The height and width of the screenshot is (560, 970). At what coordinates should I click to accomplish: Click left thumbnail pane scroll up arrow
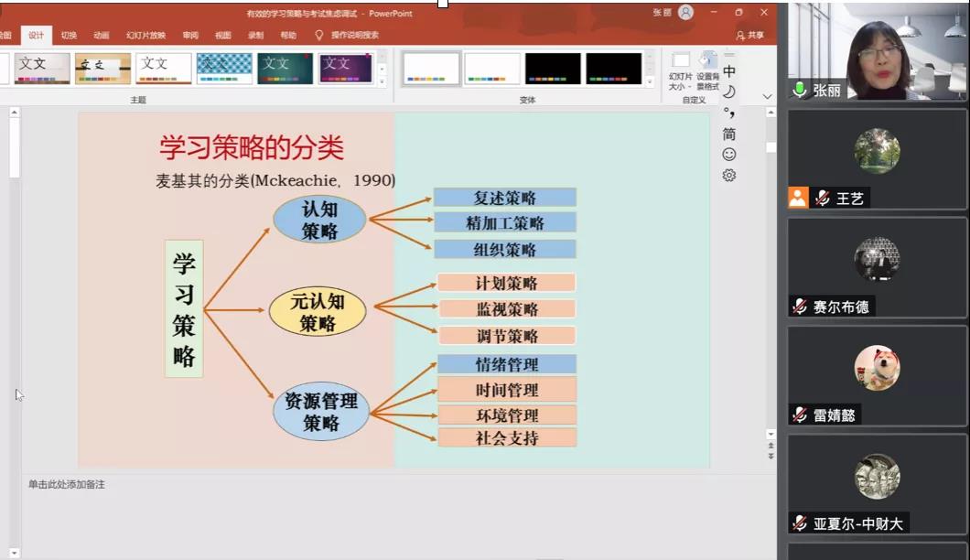tap(15, 113)
